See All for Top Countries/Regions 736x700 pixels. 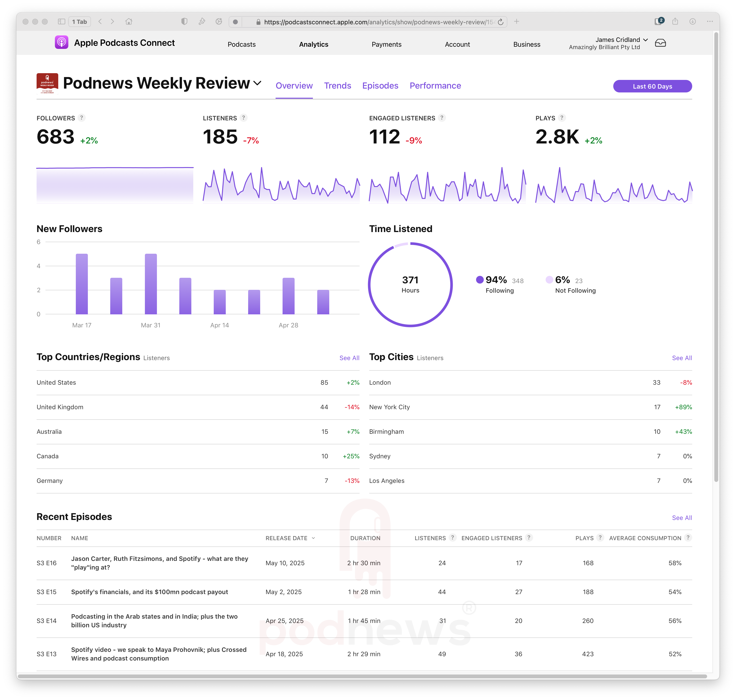[x=349, y=358]
